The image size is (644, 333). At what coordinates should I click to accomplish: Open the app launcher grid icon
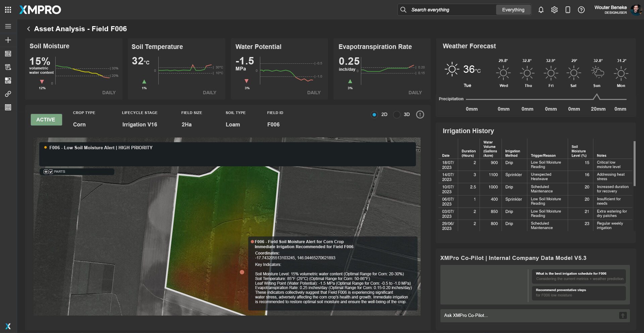point(8,10)
